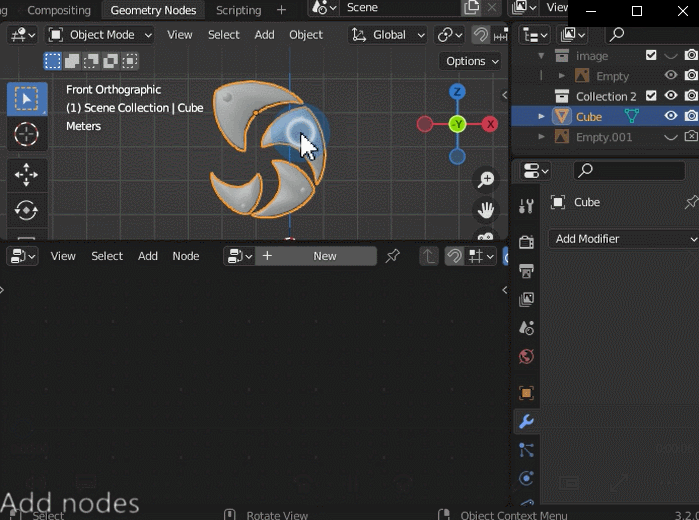This screenshot has height=520, width=699.
Task: Open the Modifier properties wrench tab
Action: coord(526,422)
